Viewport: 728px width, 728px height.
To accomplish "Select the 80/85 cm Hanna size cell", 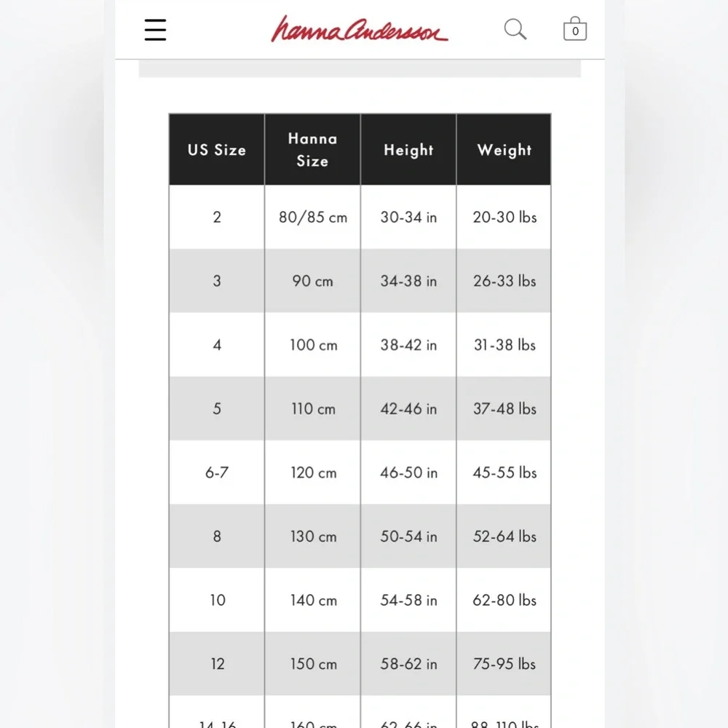I will (x=312, y=217).
